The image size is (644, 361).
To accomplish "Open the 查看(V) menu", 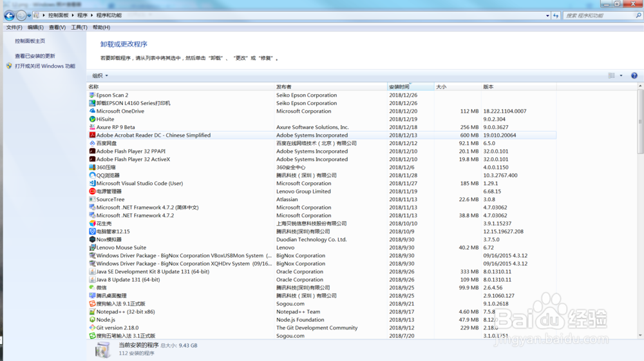I will point(57,27).
